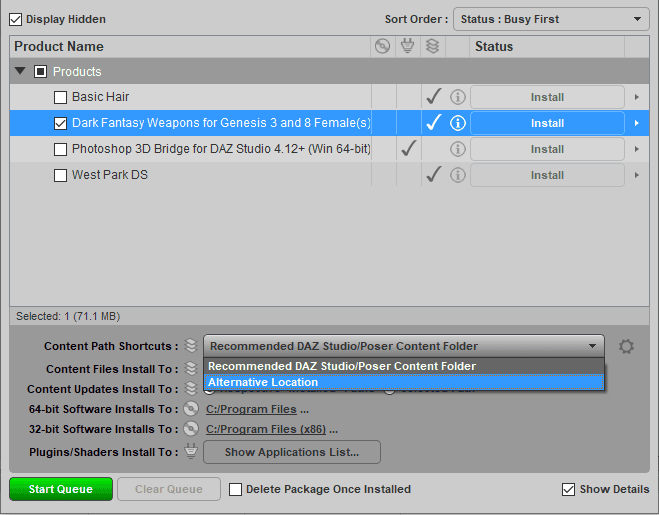Choose Alternative Location option
The width and height of the screenshot is (659, 515).
coord(404,382)
